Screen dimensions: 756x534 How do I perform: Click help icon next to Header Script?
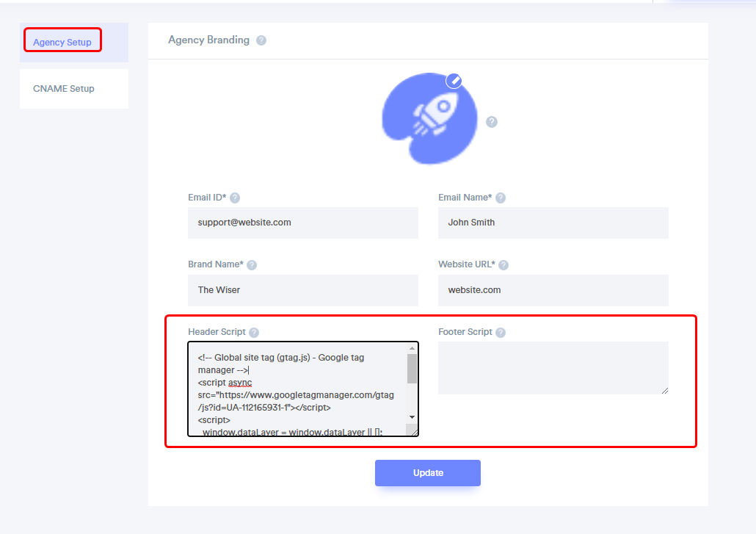tap(254, 332)
